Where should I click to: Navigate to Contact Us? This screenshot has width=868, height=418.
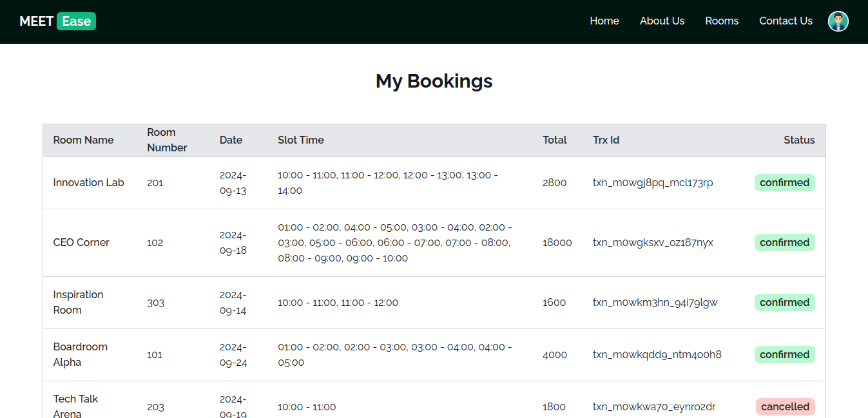point(786,21)
